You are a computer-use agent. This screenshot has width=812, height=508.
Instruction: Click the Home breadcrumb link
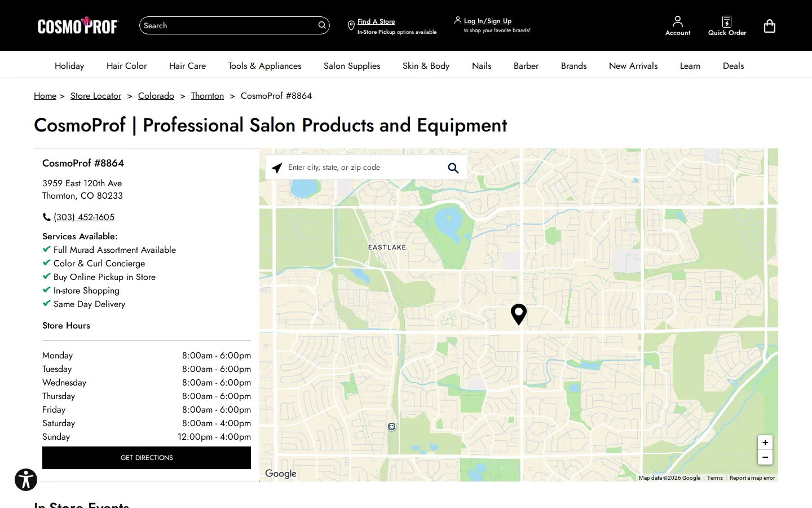[x=45, y=96]
